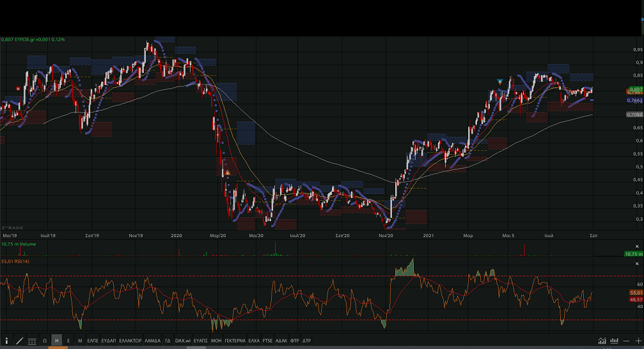
Task: Zoom in with the plus icon
Action: click(638, 341)
